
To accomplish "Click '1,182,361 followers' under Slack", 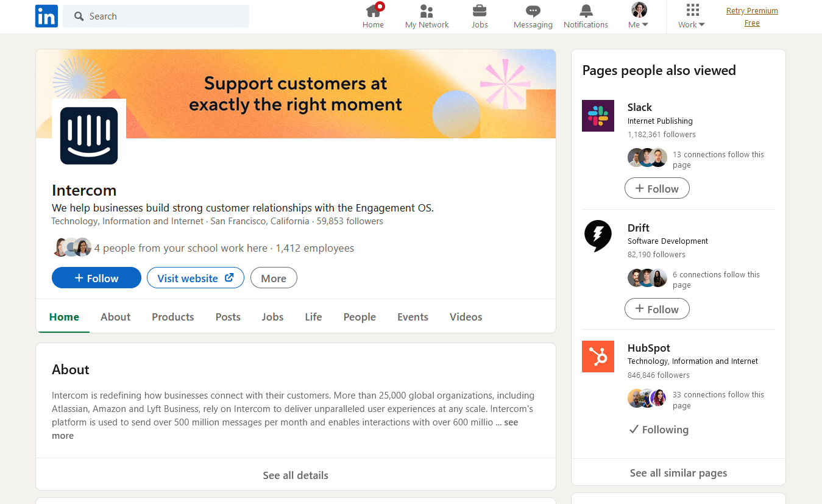I will (662, 134).
